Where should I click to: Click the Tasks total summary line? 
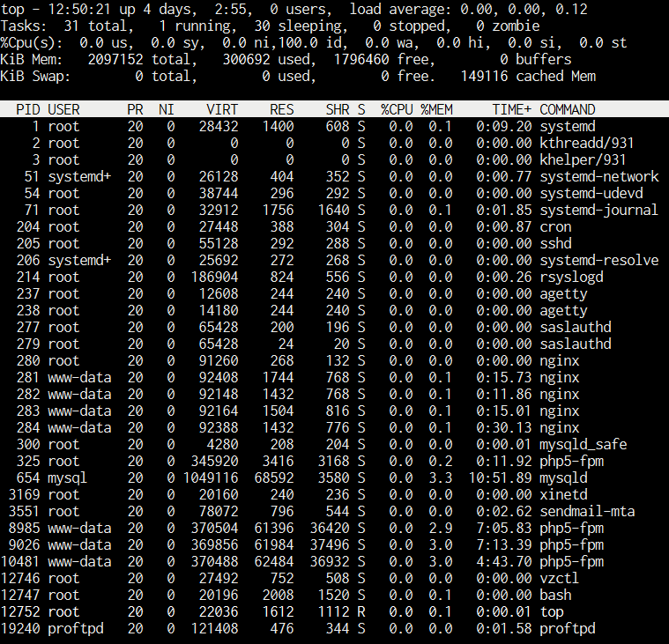97,26
